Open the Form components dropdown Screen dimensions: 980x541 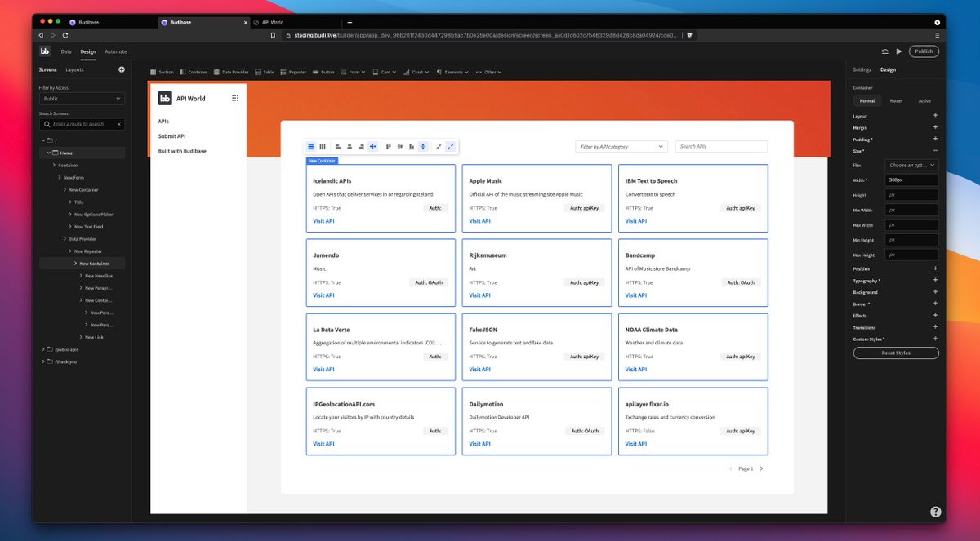354,72
